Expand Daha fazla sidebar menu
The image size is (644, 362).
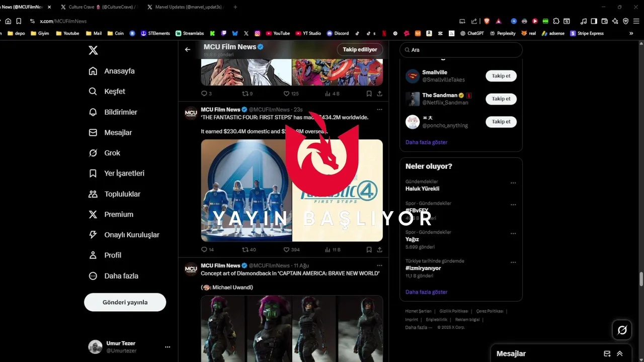tap(113, 276)
